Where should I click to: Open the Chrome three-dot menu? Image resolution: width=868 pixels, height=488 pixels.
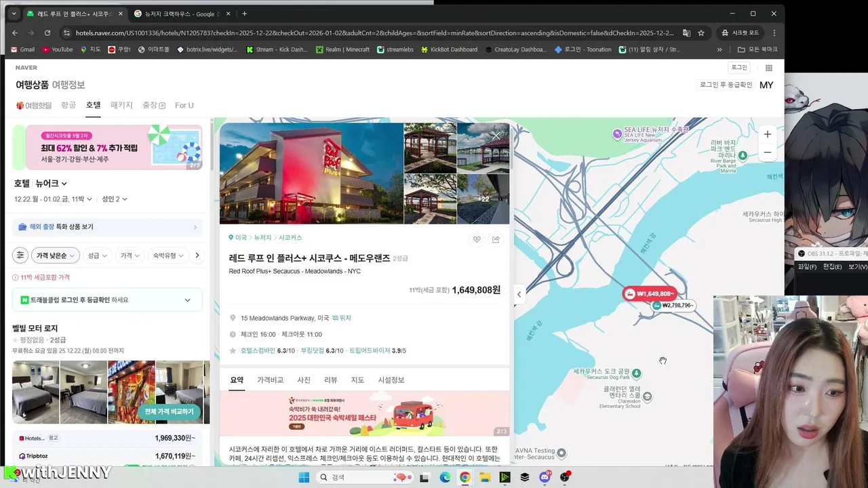pyautogui.click(x=774, y=33)
